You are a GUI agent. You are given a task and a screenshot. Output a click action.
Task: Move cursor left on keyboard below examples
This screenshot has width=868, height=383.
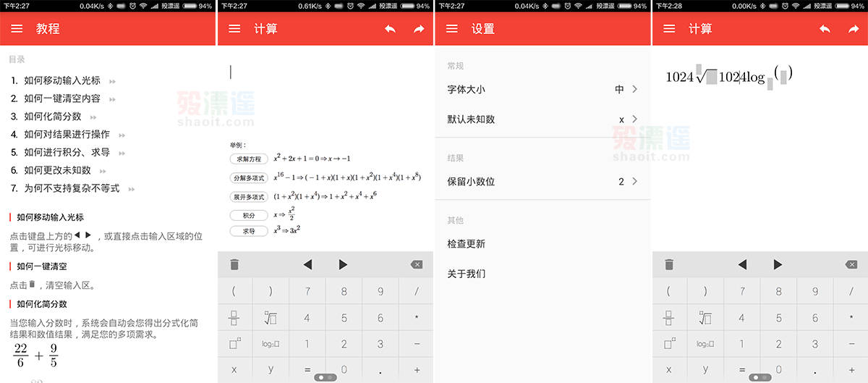click(307, 265)
